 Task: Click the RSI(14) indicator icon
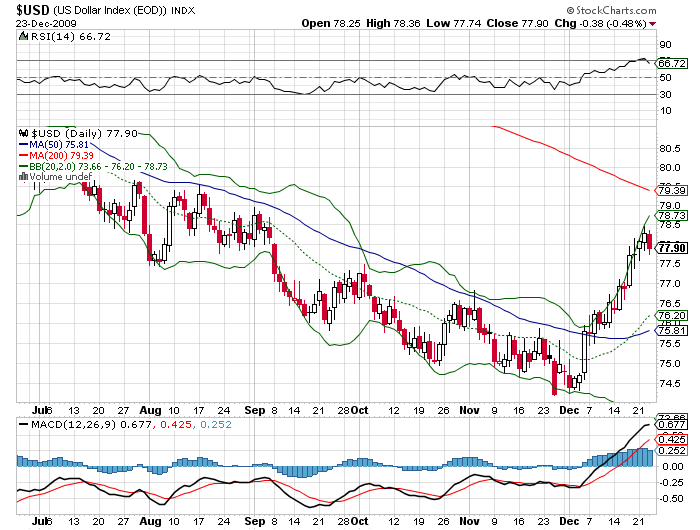(x=23, y=36)
